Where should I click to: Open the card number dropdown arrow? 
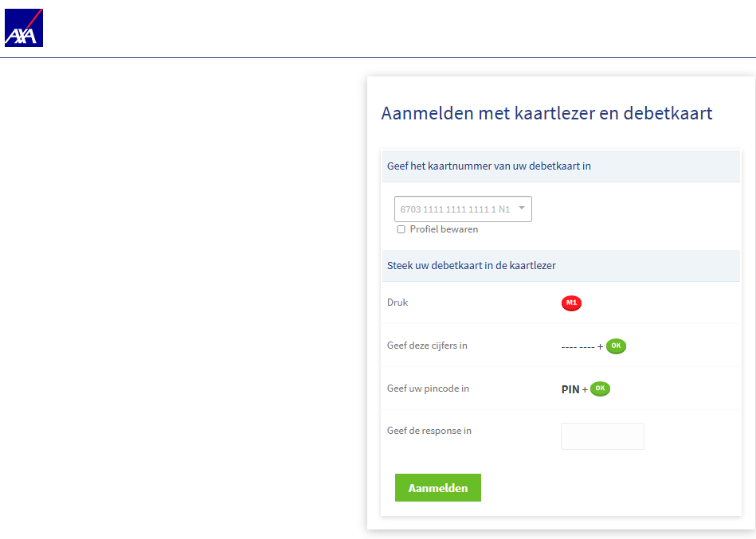pos(522,209)
